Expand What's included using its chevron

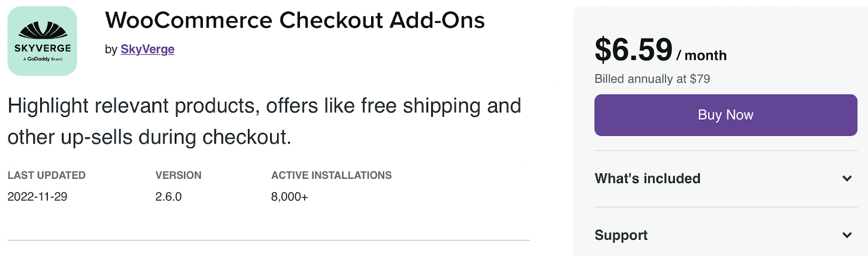[847, 178]
